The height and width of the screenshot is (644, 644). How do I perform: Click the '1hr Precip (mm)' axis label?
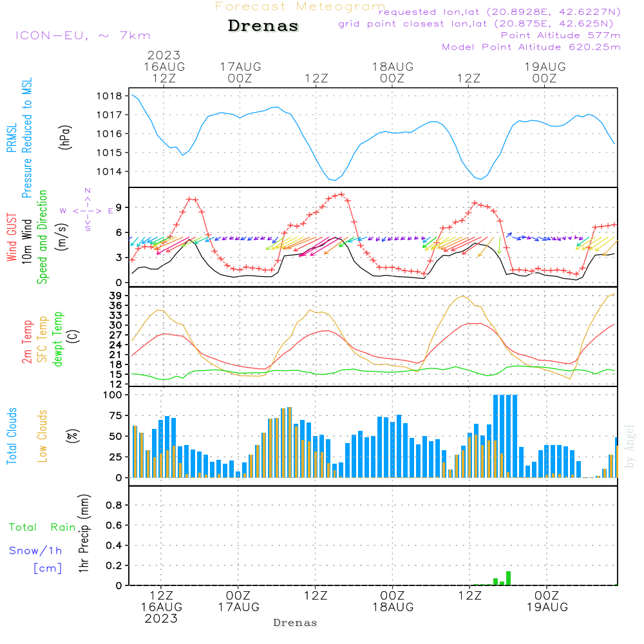(x=84, y=533)
